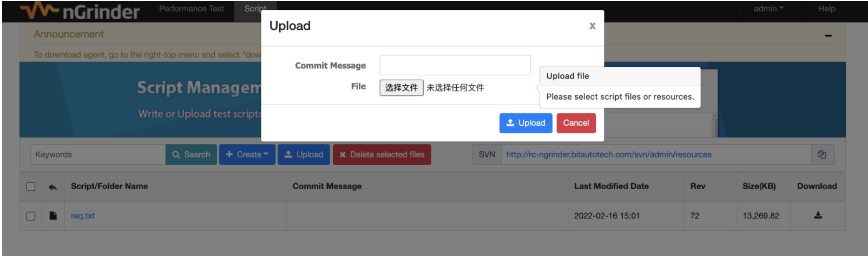Go to parent folder using back arrow icon

(52, 187)
